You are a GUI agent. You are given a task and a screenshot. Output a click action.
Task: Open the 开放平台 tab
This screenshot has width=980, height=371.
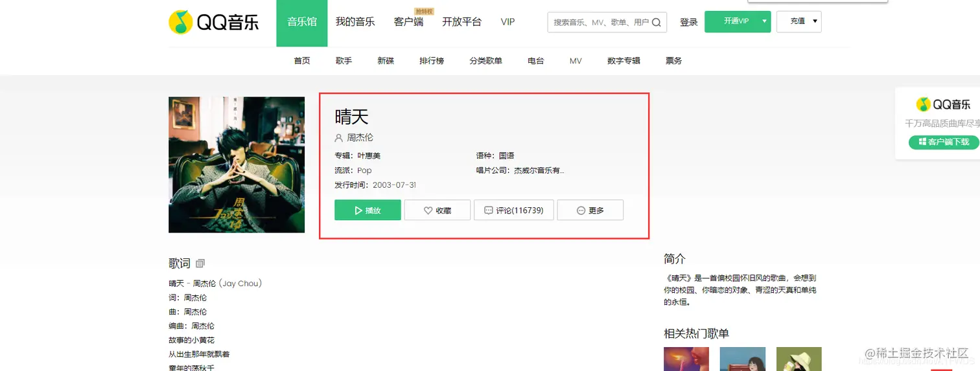pyautogui.click(x=462, y=22)
